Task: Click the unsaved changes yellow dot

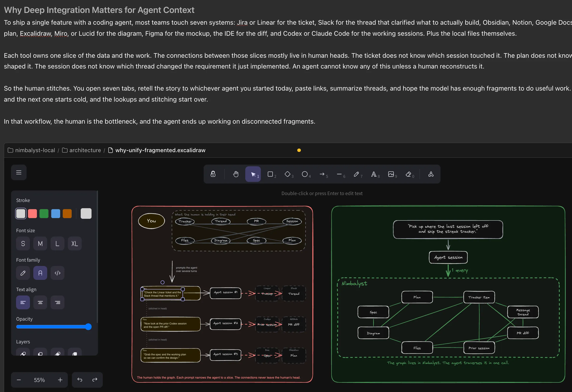Action: [x=299, y=150]
